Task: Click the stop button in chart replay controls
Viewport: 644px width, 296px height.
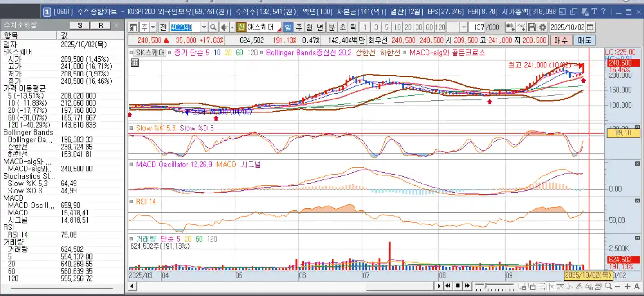Action: click(458, 286)
